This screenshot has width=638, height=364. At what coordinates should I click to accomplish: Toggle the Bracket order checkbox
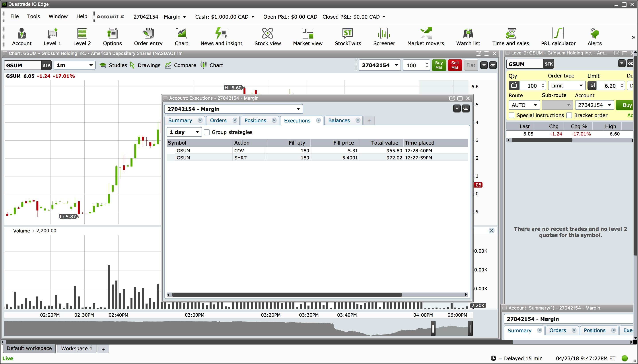tap(569, 116)
